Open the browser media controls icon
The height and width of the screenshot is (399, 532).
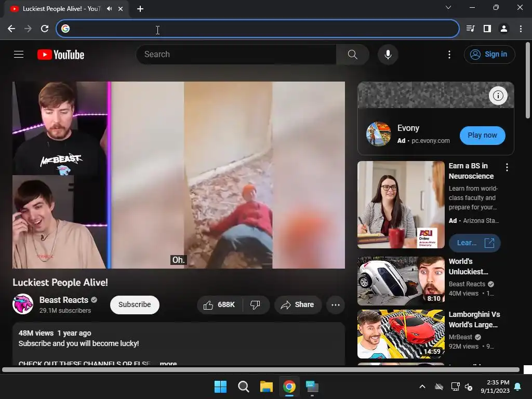click(470, 29)
